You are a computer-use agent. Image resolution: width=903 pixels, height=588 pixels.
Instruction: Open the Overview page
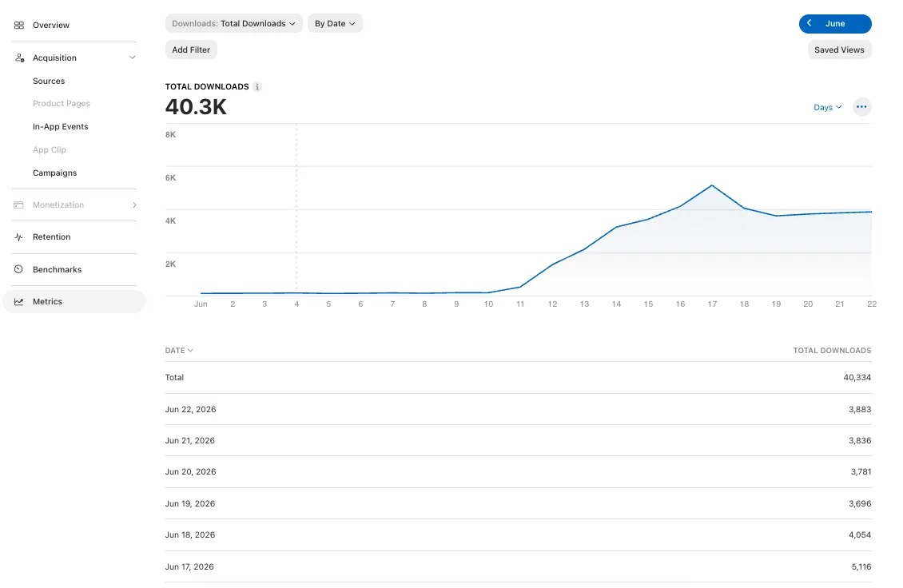click(x=50, y=25)
